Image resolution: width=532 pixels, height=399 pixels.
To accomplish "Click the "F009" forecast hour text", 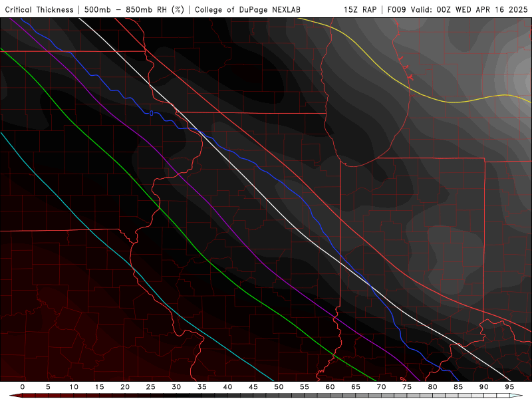I will click(x=396, y=9).
